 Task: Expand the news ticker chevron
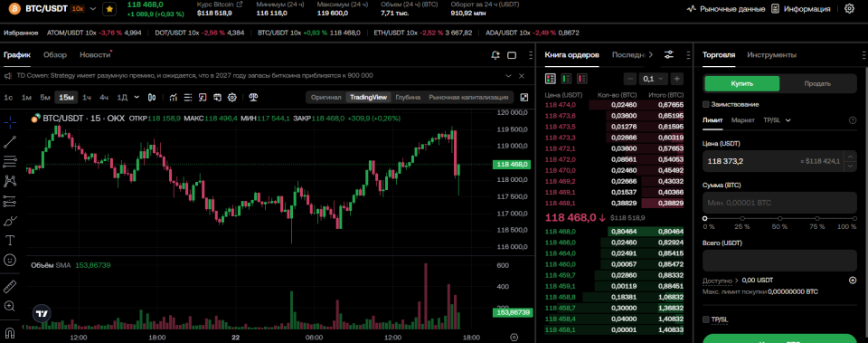508,75
